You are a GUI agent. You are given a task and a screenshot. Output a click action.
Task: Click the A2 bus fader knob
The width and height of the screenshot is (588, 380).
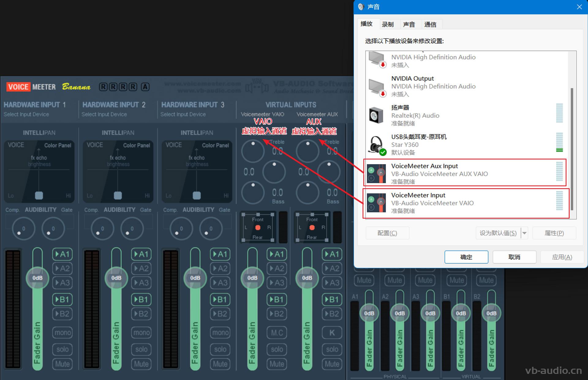click(x=399, y=313)
